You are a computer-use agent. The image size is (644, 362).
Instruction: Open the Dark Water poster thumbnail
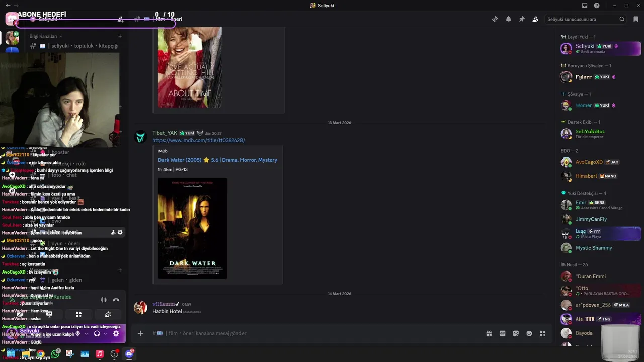pyautogui.click(x=193, y=228)
